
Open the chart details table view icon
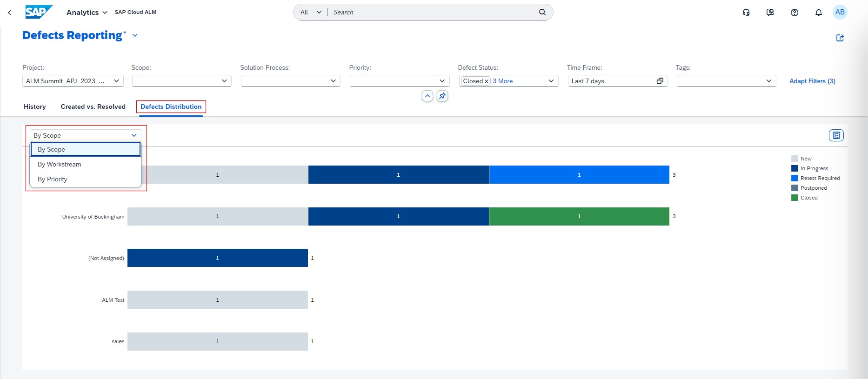coord(836,135)
